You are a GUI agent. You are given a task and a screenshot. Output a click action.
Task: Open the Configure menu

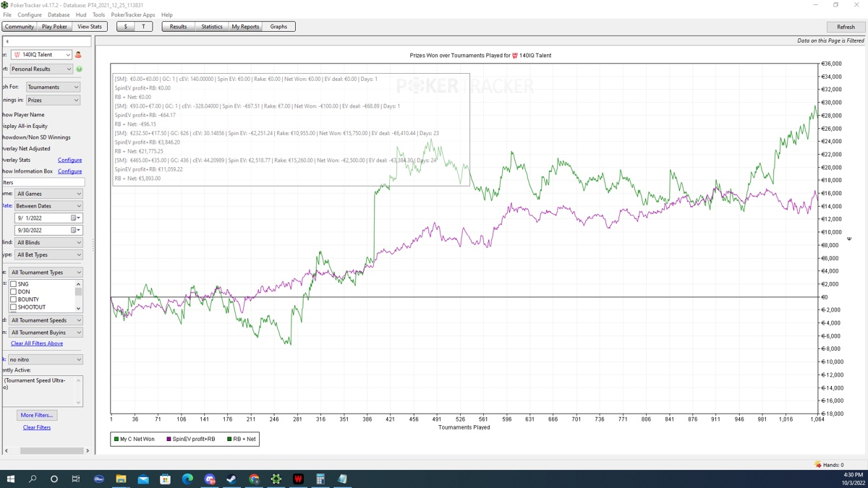[30, 14]
